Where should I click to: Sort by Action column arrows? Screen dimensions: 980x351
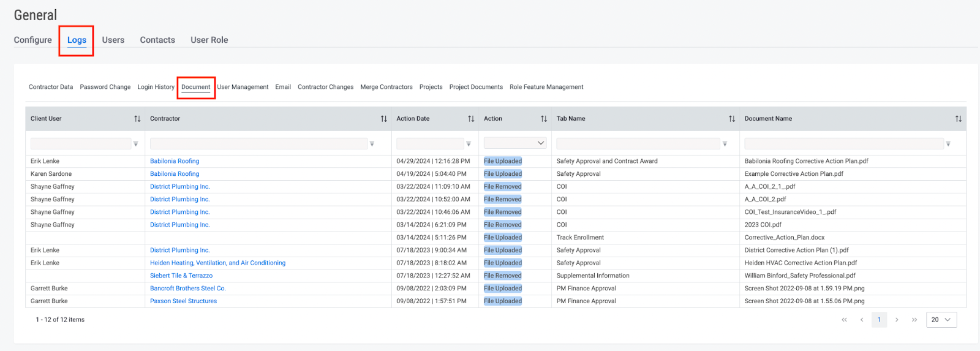tap(544, 119)
